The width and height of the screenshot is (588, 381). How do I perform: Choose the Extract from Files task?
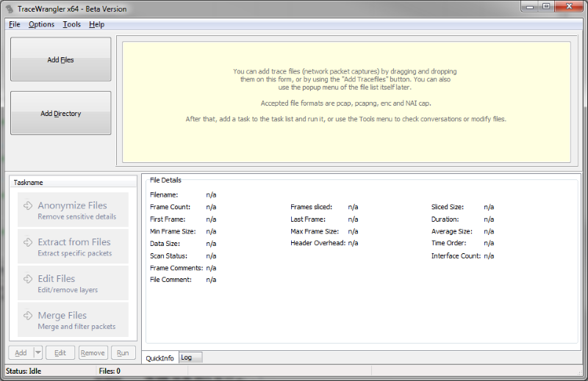[73, 246]
